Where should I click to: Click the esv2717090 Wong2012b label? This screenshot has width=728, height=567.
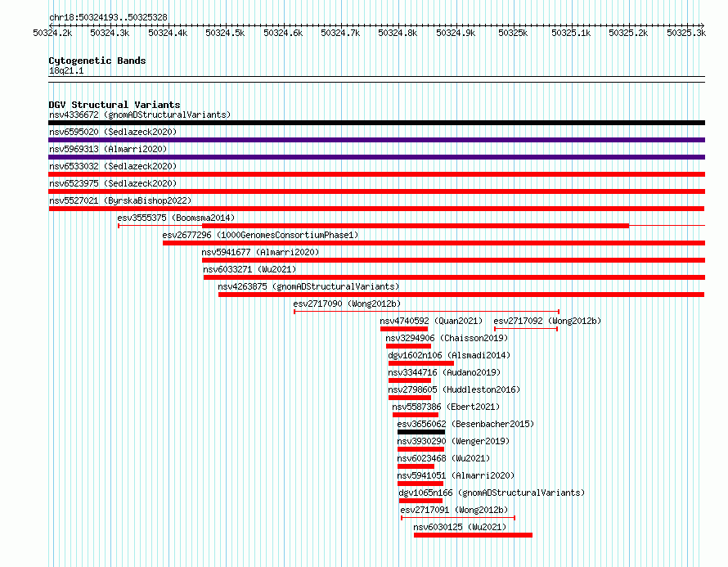[347, 304]
